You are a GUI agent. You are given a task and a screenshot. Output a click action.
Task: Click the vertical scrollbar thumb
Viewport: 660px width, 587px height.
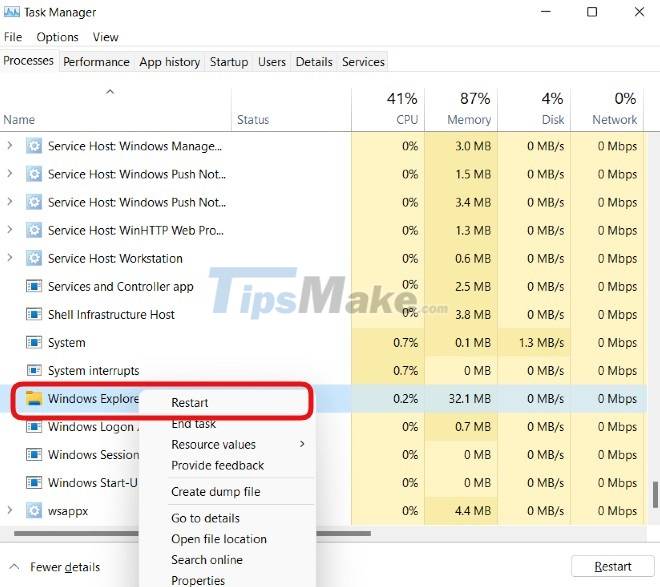pyautogui.click(x=655, y=495)
